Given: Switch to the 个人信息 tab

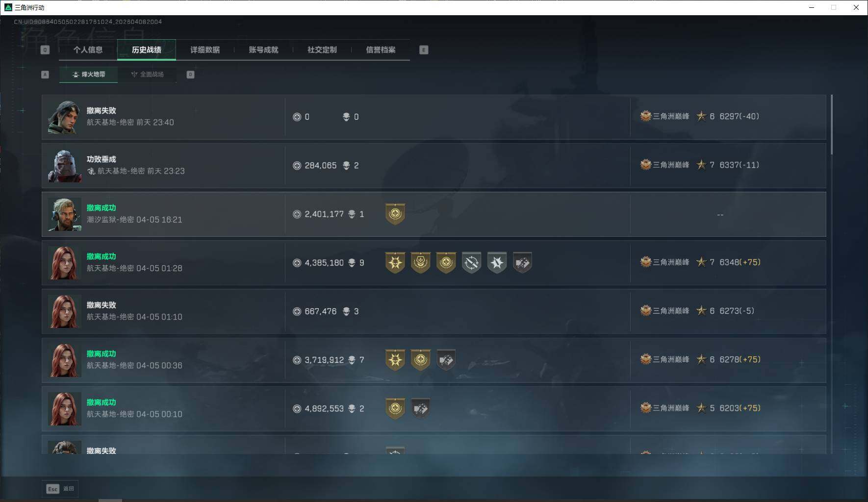Looking at the screenshot, I should (x=88, y=50).
